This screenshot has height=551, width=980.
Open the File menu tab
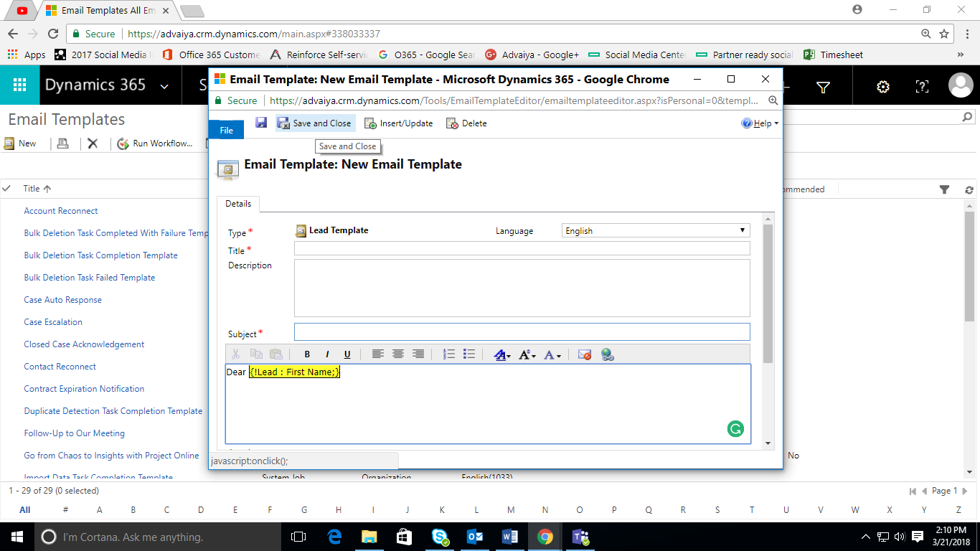[227, 130]
